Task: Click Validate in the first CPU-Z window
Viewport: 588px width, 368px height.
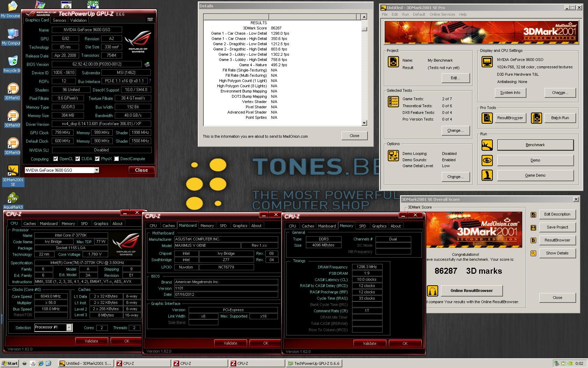Action: pyautogui.click(x=91, y=341)
